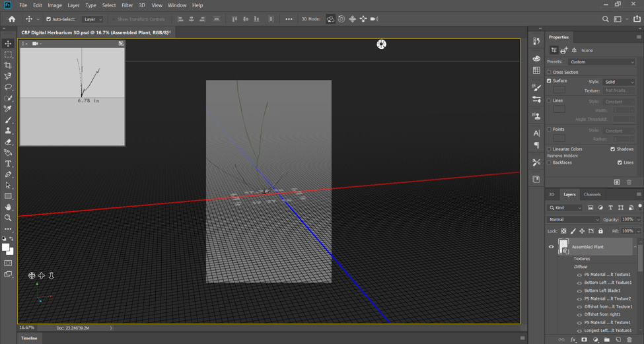Activate the Hand tool
The height and width of the screenshot is (344, 644).
pos(8,207)
